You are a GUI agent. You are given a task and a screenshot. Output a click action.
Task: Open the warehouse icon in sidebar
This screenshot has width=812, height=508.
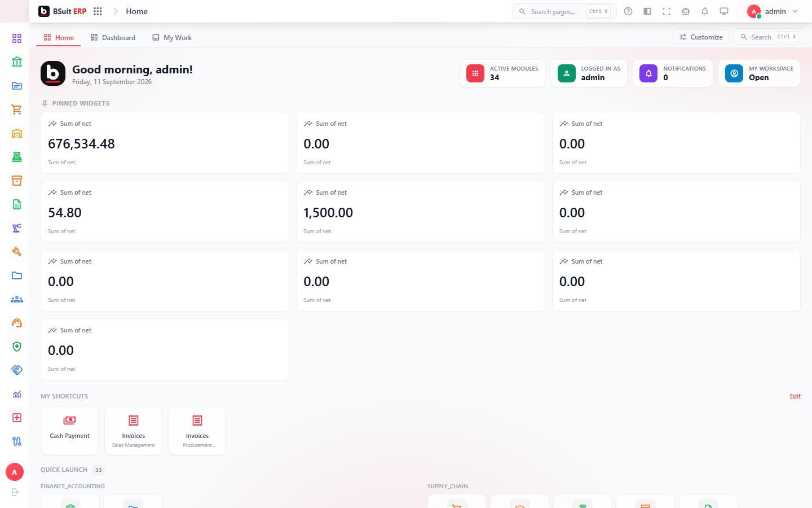point(17,133)
